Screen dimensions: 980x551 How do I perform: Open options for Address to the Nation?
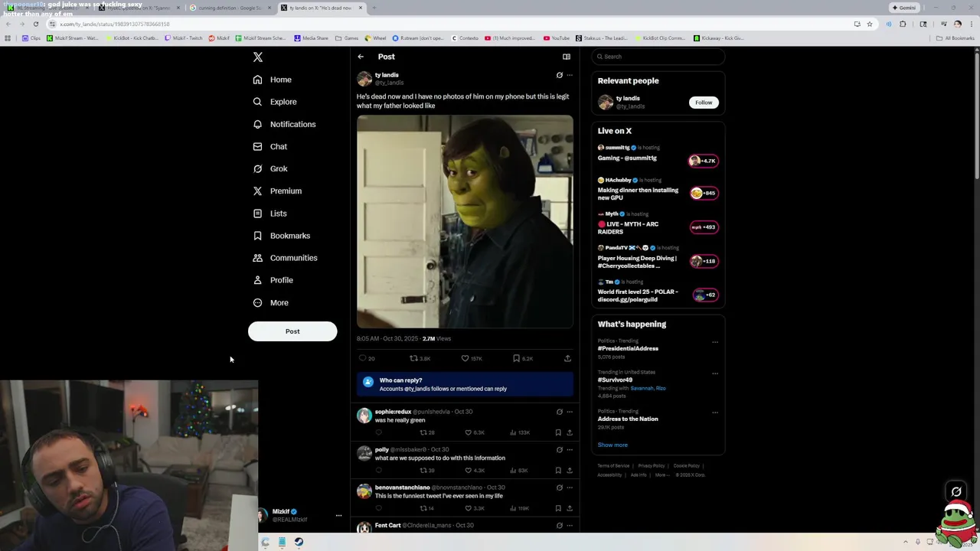pos(715,412)
